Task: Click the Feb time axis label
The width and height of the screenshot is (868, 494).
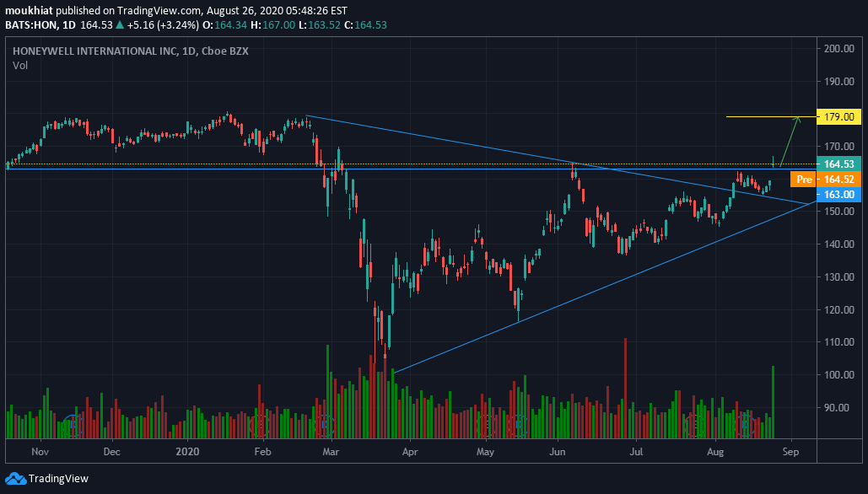Action: [262, 452]
